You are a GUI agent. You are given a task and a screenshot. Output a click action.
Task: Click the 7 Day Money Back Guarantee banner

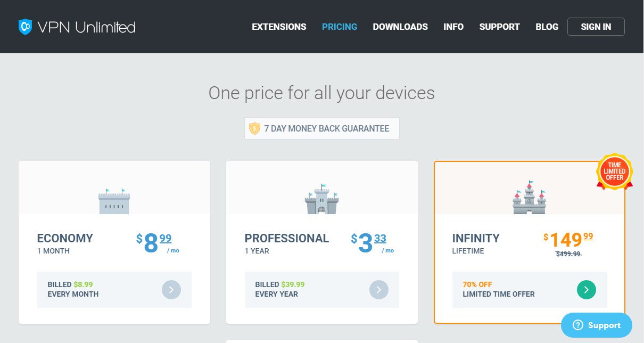tap(322, 128)
